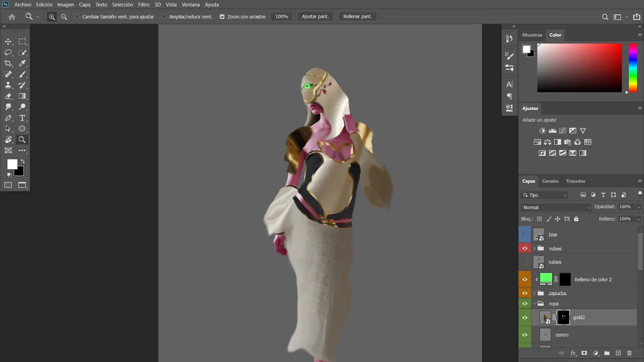This screenshot has width=644, height=362.
Task: Select the Ellipse shape tool
Action: [22, 129]
